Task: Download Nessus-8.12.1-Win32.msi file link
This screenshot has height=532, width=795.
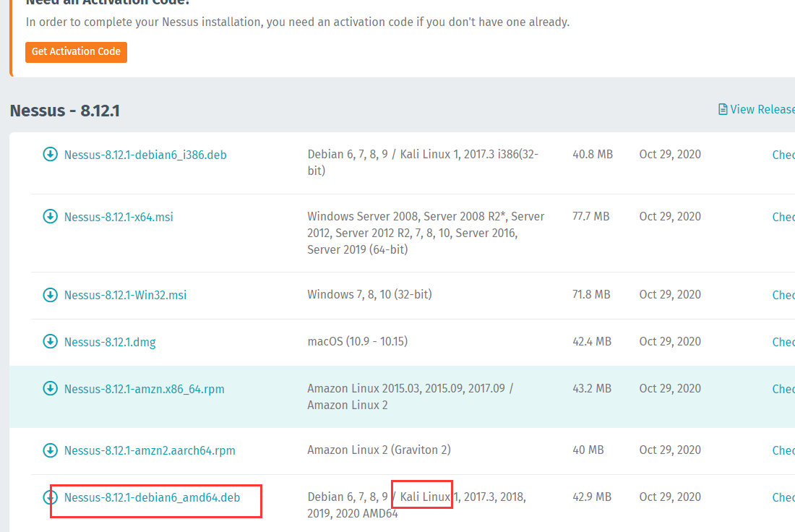Action: 125,295
